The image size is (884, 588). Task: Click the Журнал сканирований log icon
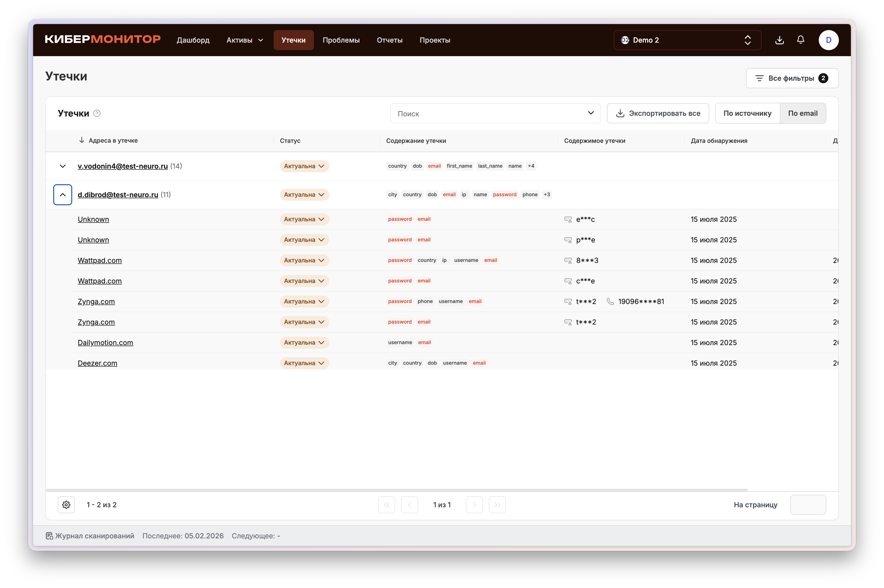click(49, 536)
